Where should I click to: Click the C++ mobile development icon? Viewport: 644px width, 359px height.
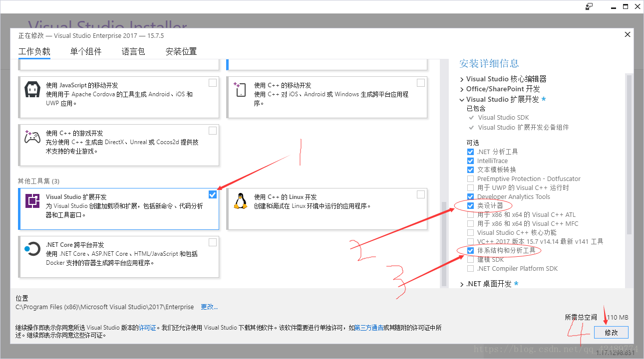coord(240,90)
